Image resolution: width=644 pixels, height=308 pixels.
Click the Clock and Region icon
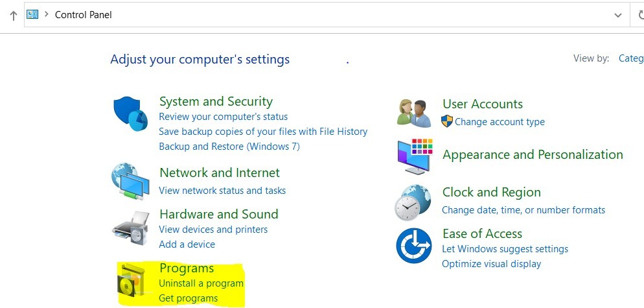coord(413,202)
